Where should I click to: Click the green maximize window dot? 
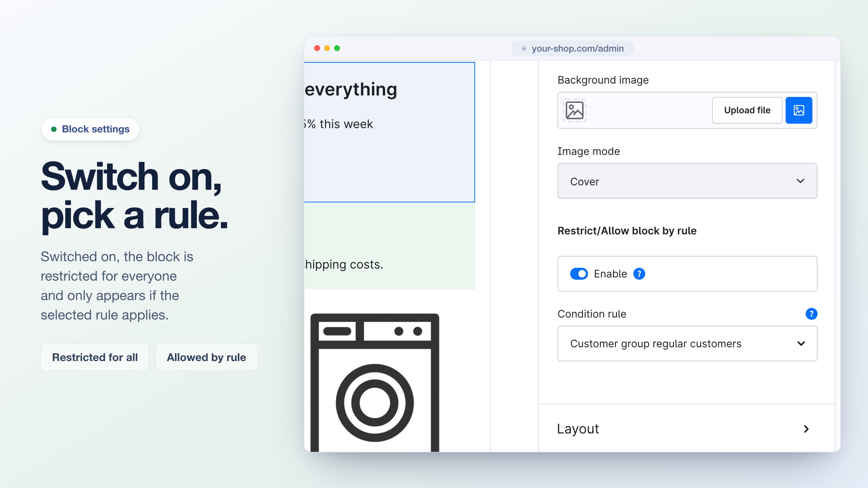tap(337, 48)
